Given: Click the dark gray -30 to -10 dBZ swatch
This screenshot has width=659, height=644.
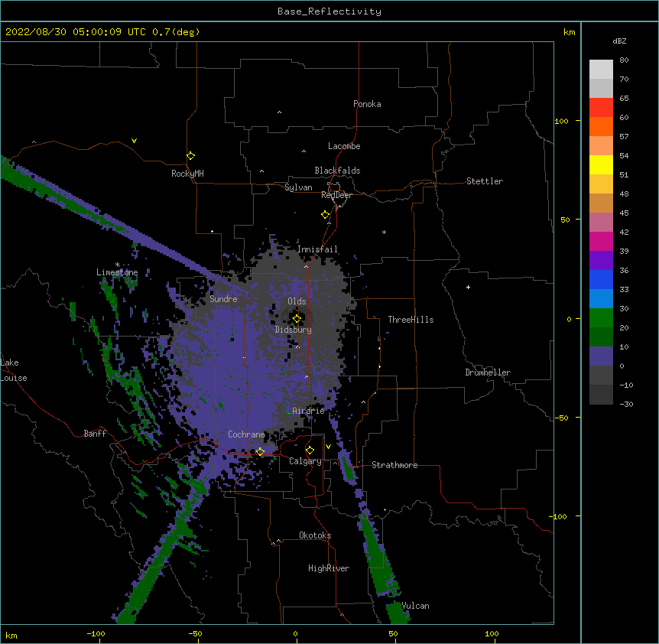Looking at the screenshot, I should pyautogui.click(x=601, y=395).
